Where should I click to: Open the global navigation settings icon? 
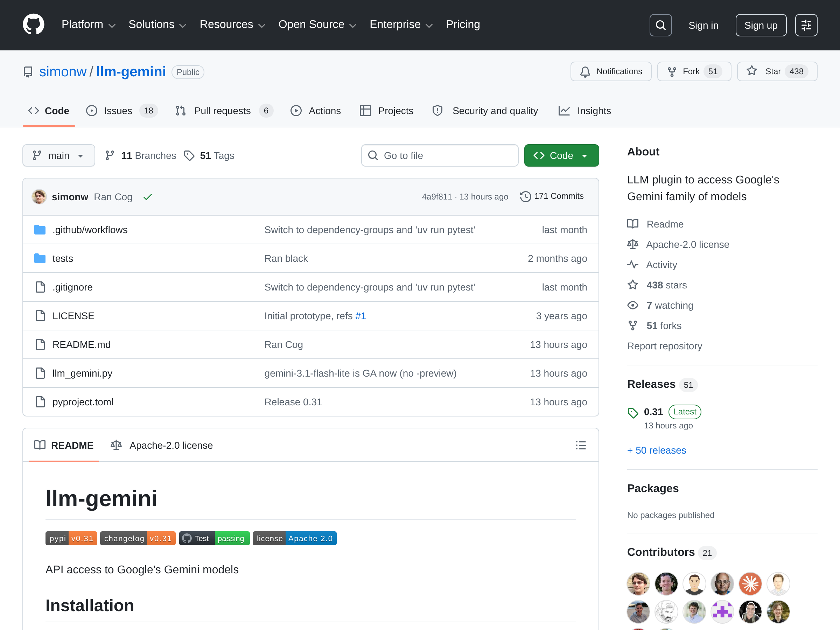(806, 25)
